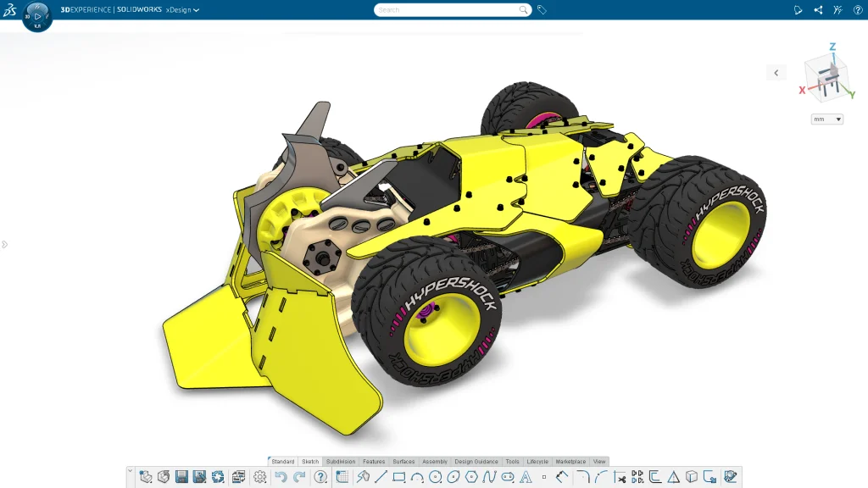
Task: Select the Circle sketch tool
Action: [x=435, y=476]
